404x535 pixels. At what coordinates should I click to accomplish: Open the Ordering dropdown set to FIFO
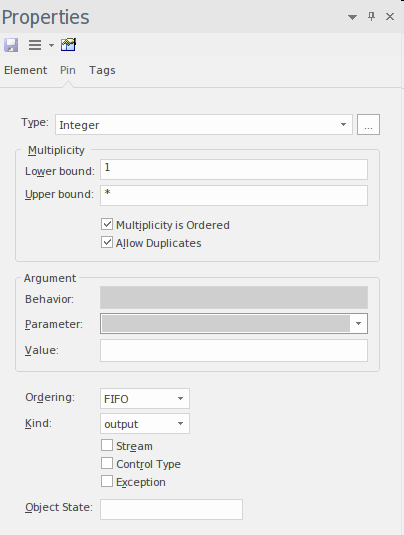click(145, 399)
